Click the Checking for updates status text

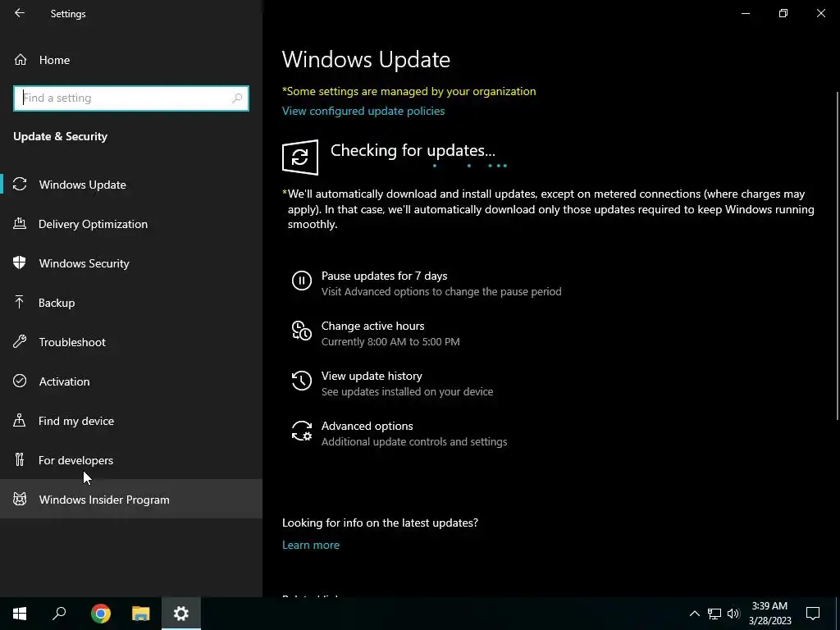point(413,151)
